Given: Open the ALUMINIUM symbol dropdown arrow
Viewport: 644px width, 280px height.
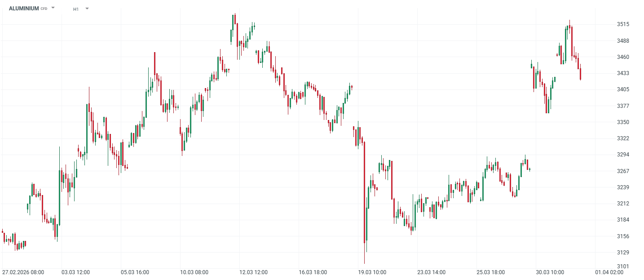Looking at the screenshot, I should coord(53,8).
